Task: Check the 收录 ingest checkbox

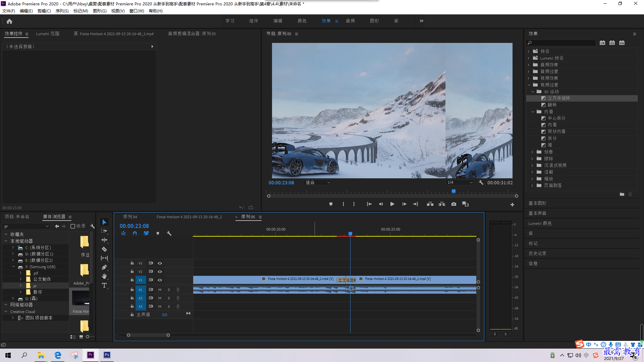Action: coord(73,226)
